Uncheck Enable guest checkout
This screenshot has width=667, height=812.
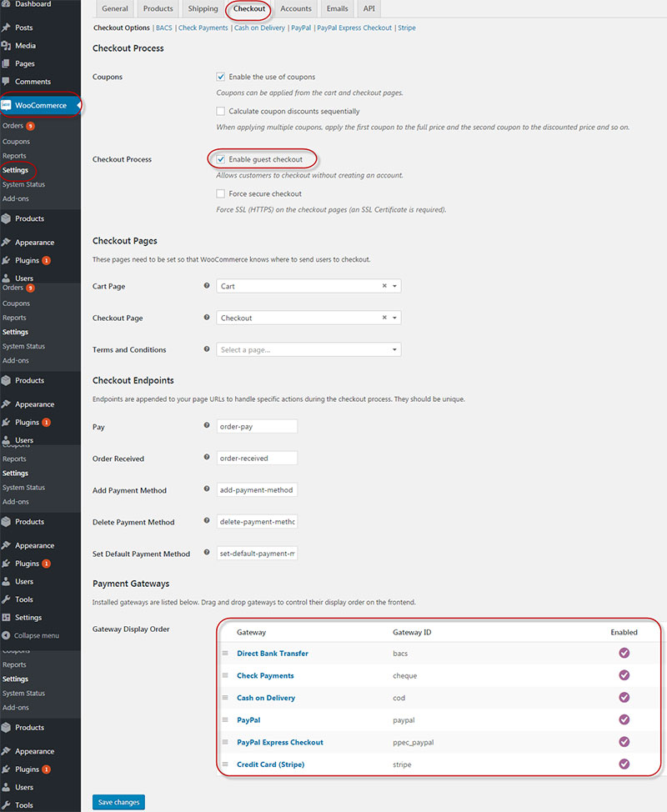222,158
